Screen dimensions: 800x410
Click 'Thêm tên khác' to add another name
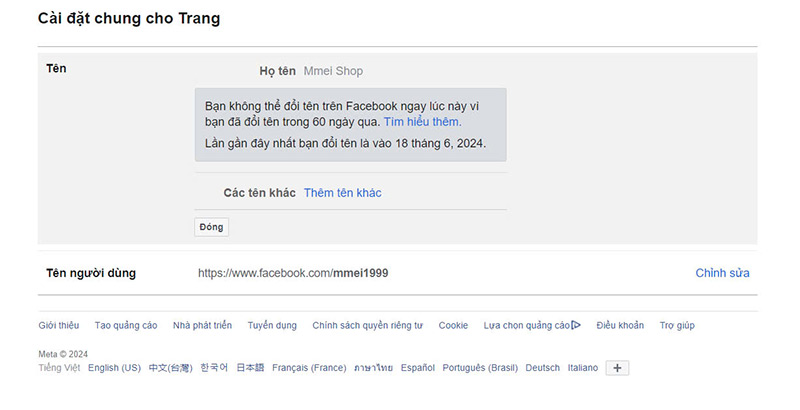[342, 193]
